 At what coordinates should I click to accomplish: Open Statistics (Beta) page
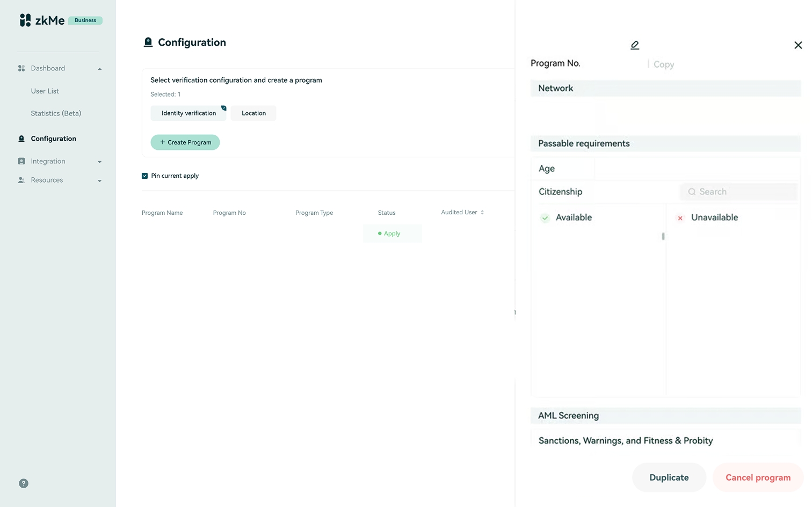[56, 113]
